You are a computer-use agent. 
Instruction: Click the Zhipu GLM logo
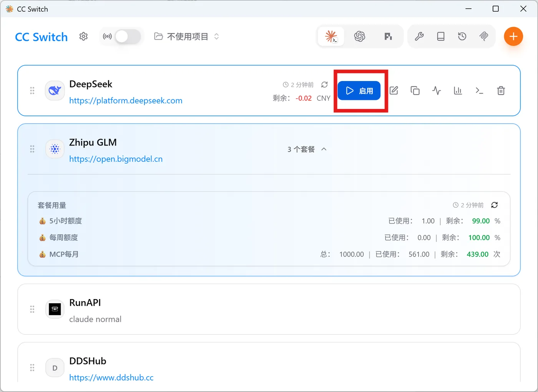(x=55, y=149)
